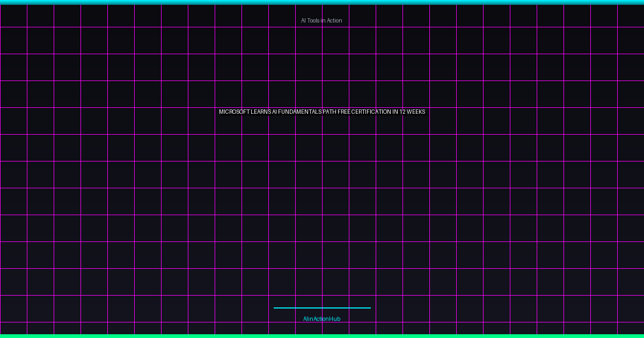Click the word "Action" in the top title
Viewport: 644px width, 338px height.
(333, 20)
